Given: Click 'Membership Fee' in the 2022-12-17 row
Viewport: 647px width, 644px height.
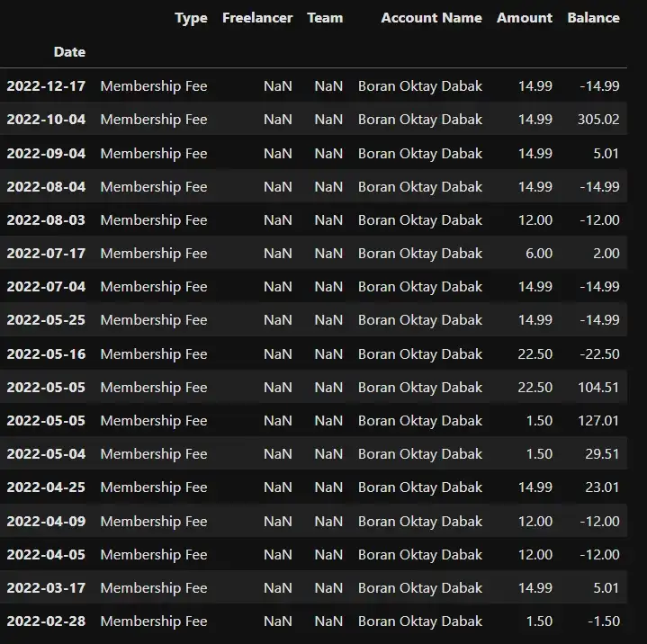Looking at the screenshot, I should [154, 85].
